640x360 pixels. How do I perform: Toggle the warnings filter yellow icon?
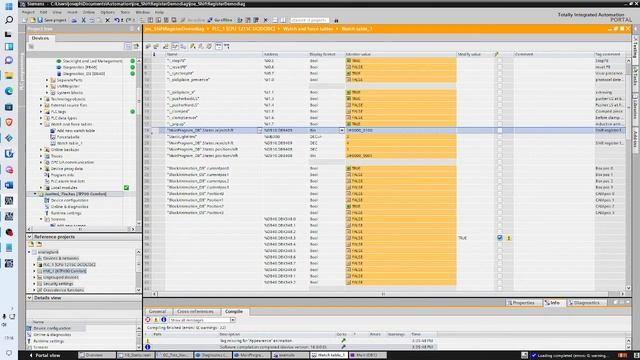[156, 320]
